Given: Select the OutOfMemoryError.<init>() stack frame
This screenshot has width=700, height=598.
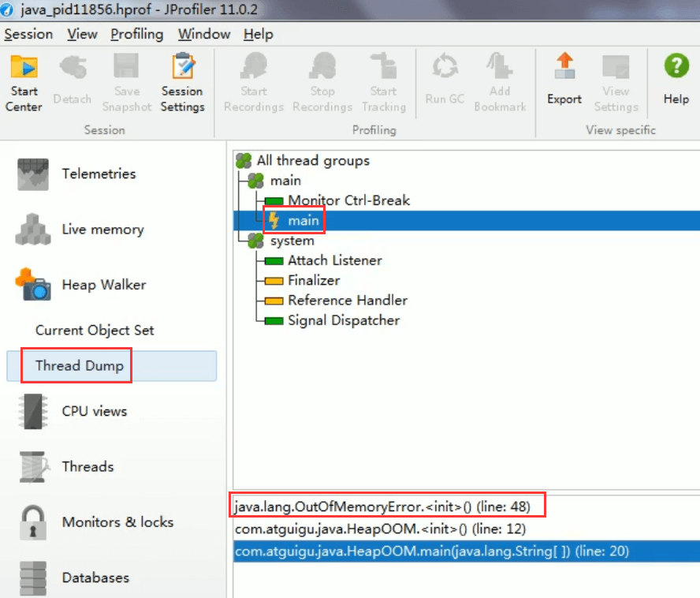Looking at the screenshot, I should [382, 506].
